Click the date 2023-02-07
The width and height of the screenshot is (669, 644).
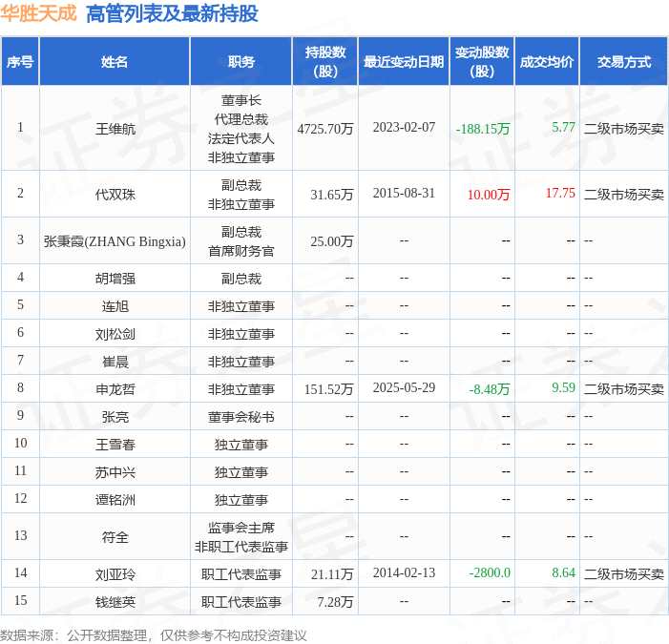(x=404, y=127)
